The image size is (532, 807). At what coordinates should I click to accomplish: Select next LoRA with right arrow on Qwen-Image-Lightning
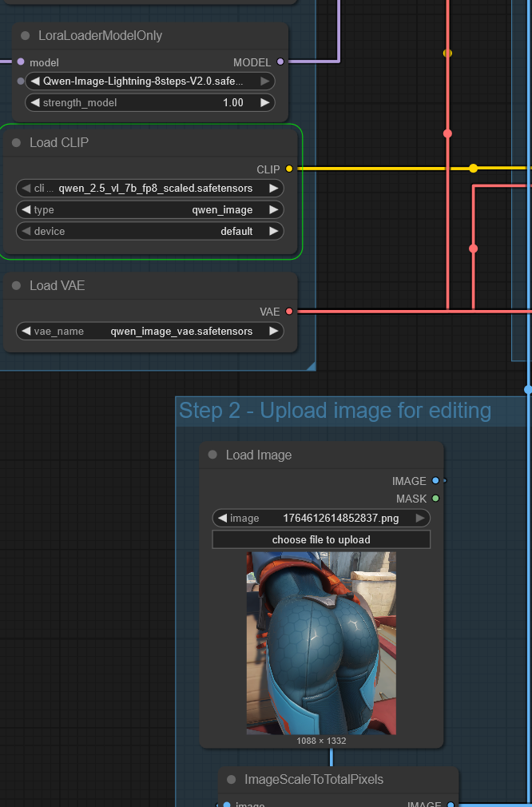265,81
